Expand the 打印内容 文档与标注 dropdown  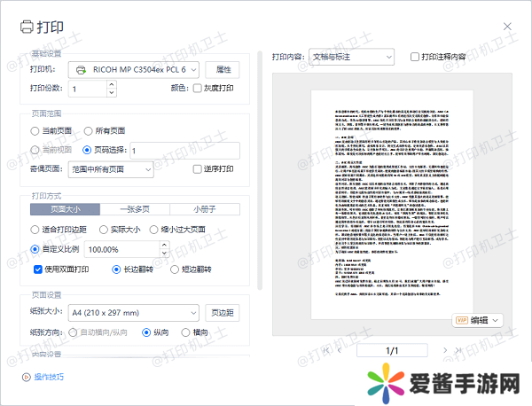click(x=351, y=57)
